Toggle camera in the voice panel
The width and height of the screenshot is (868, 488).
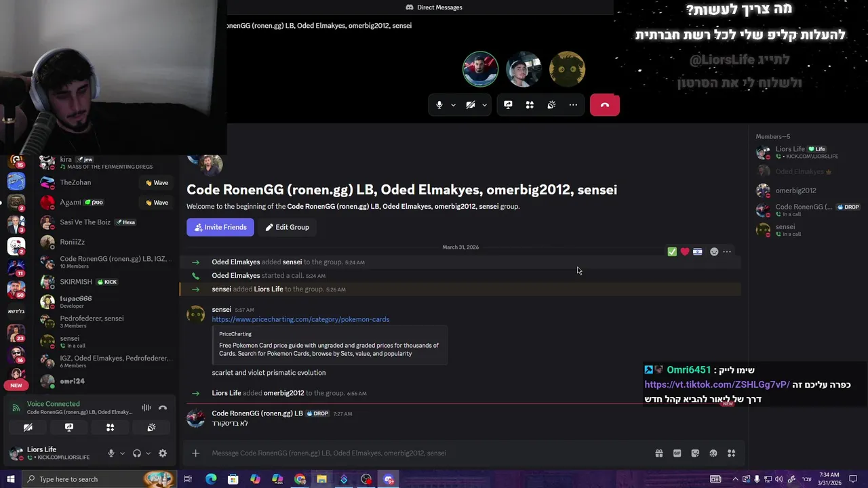[28, 428]
